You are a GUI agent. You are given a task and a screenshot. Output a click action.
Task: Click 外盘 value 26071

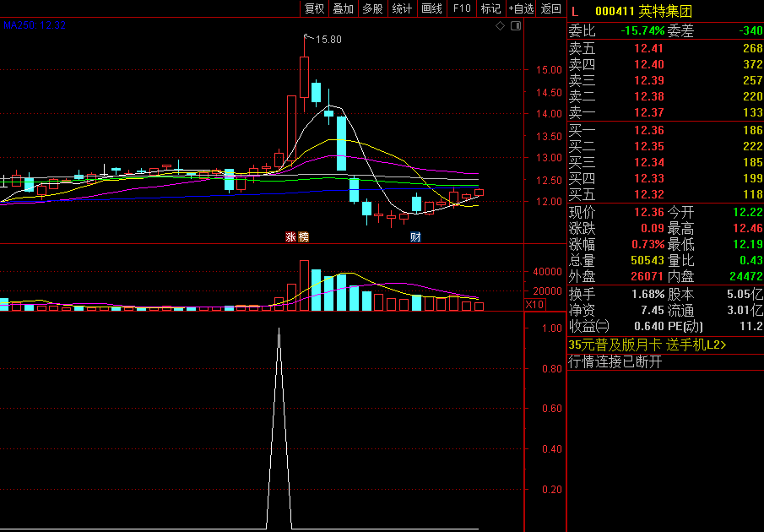[647, 276]
